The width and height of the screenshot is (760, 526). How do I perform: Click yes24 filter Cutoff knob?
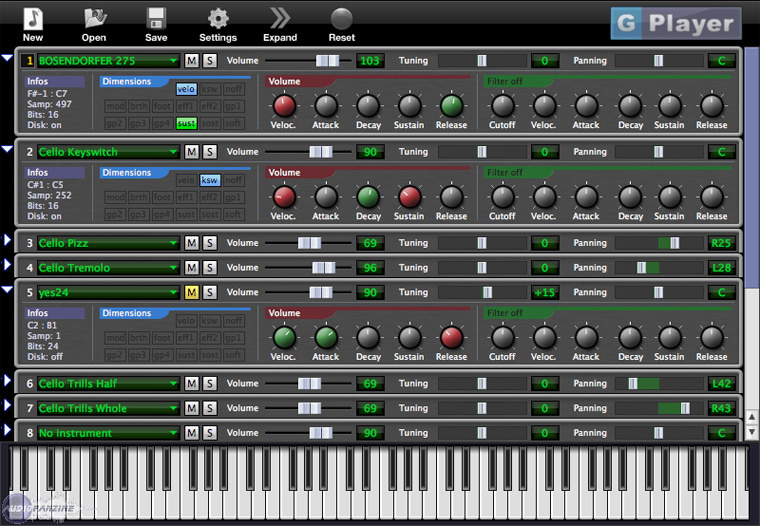pyautogui.click(x=503, y=337)
